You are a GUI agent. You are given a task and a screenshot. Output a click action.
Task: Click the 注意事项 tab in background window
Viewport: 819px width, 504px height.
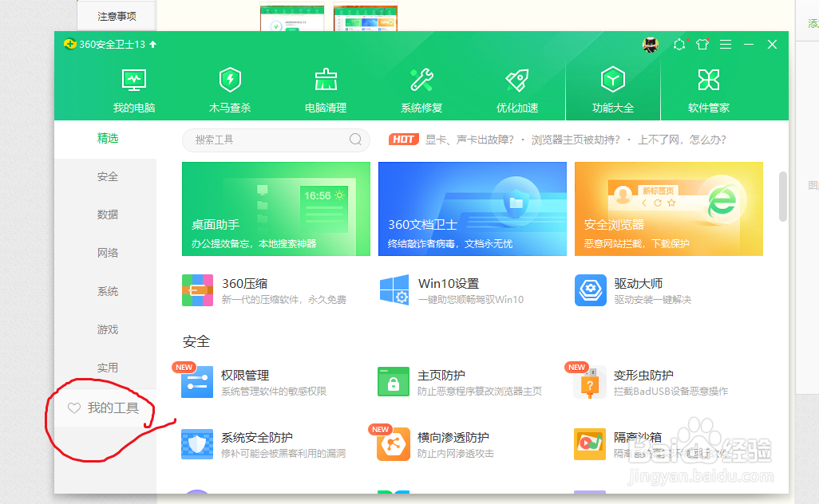click(x=117, y=16)
